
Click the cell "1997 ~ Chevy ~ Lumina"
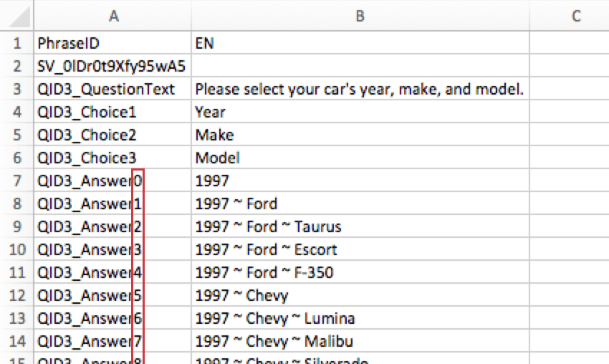[x=360, y=318]
